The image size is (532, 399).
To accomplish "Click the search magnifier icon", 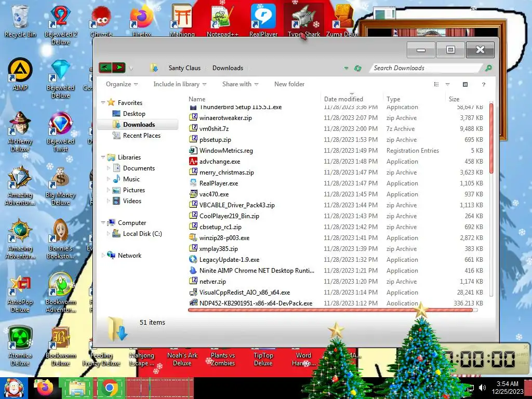I will pos(488,68).
